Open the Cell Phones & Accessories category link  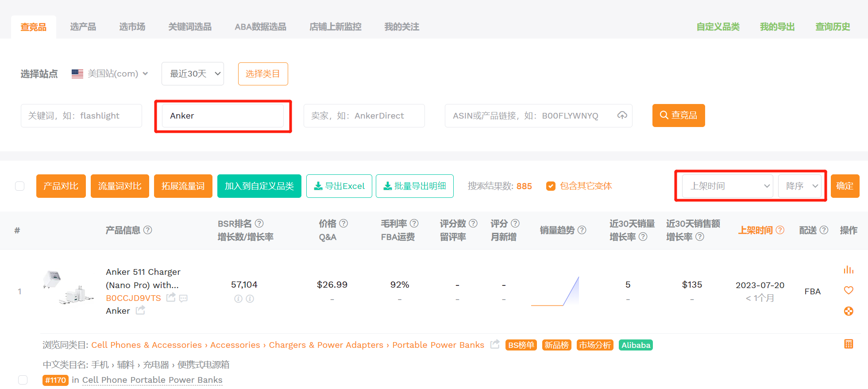point(147,345)
